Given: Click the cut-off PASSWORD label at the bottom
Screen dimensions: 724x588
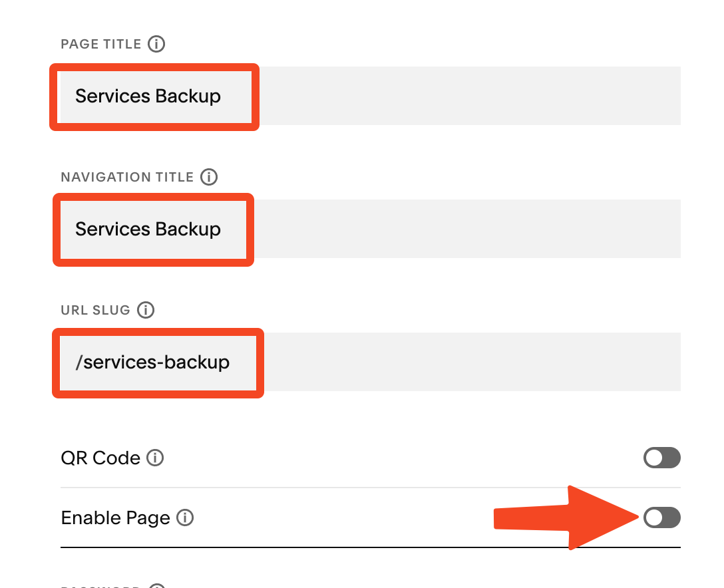Looking at the screenshot, I should point(101,586).
